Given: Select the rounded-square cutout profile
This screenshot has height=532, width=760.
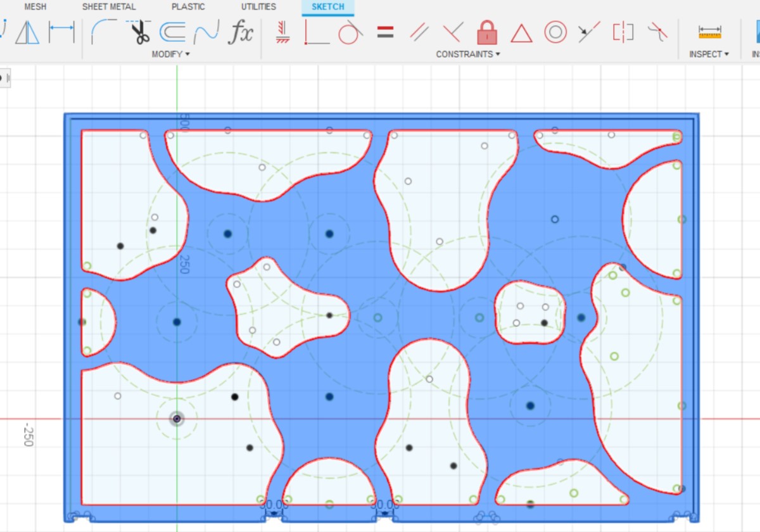Looking at the screenshot, I should tap(529, 312).
